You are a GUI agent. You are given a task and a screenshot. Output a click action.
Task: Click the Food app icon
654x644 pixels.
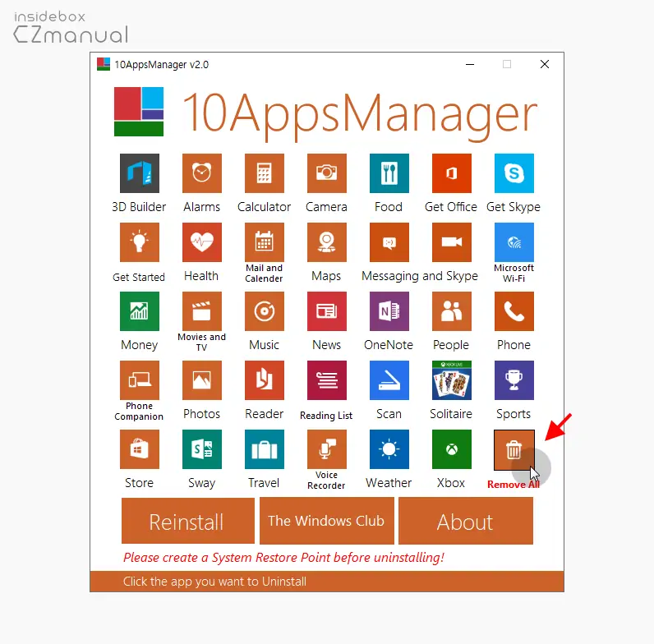coord(389,173)
